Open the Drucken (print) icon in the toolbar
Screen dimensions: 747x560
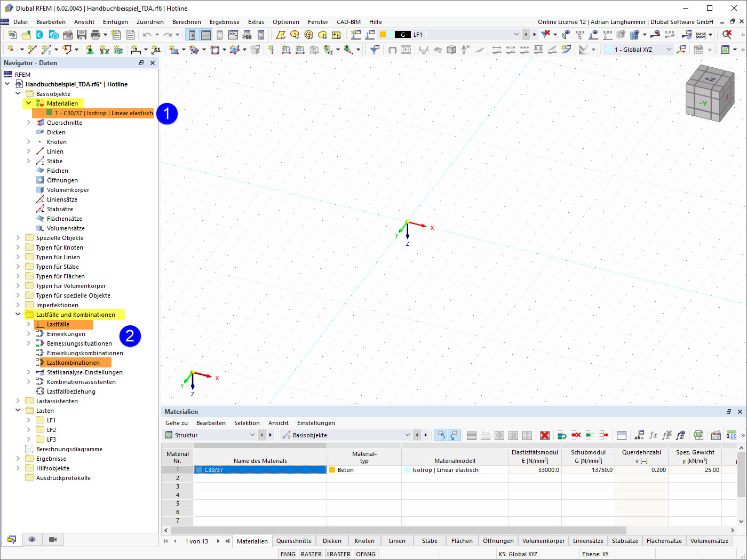pyautogui.click(x=95, y=34)
